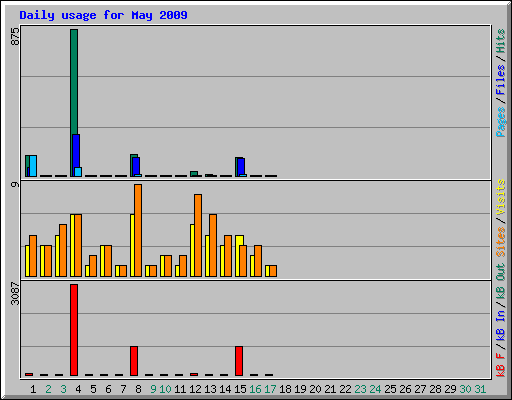Click the cyan pages bar for day 1

tap(33, 166)
